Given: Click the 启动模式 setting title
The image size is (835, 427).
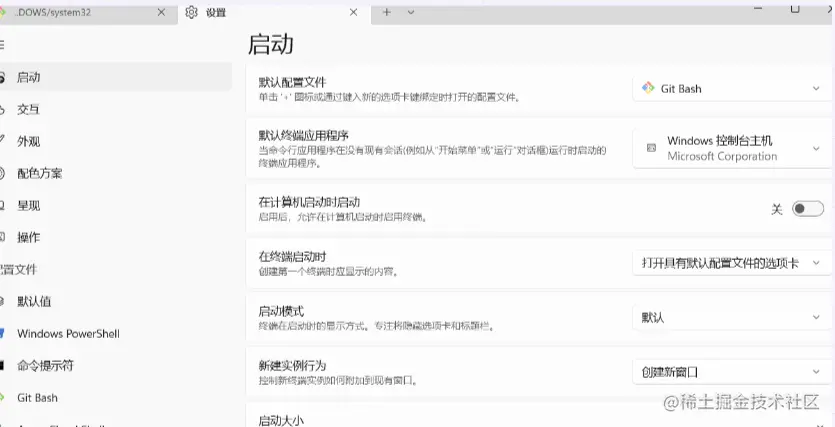Looking at the screenshot, I should pyautogui.click(x=281, y=311).
